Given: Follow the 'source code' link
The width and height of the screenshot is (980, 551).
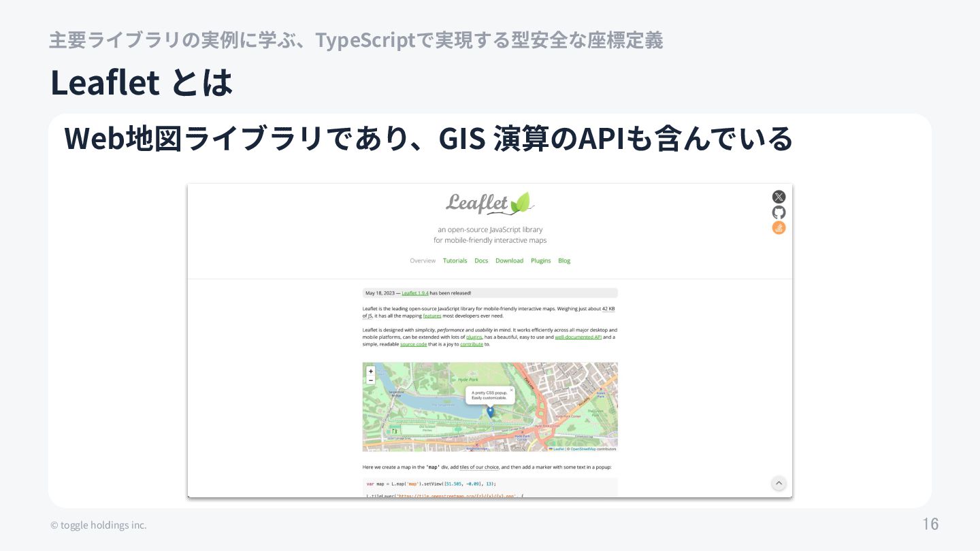Looking at the screenshot, I should click(414, 344).
